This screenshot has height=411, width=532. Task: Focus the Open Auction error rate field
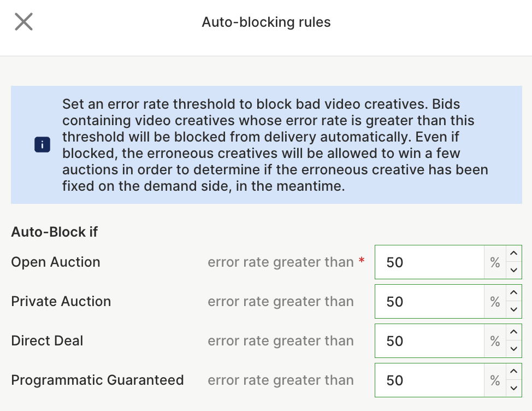tap(429, 262)
